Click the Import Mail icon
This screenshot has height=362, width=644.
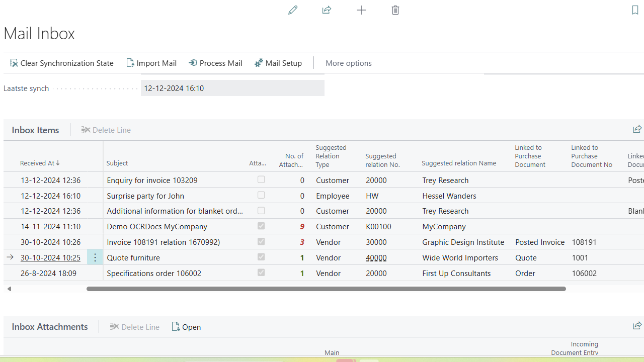click(130, 63)
